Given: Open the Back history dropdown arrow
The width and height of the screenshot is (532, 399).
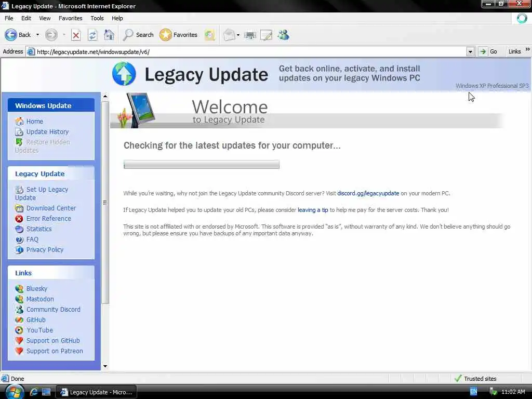Looking at the screenshot, I should coord(37,35).
